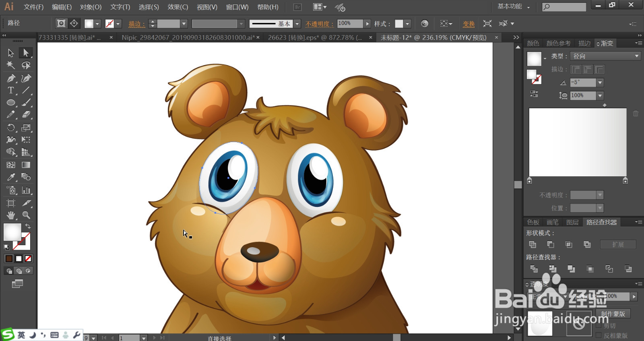This screenshot has width=644, height=341.
Task: Swap fill and stroke colors
Action: pos(28,226)
